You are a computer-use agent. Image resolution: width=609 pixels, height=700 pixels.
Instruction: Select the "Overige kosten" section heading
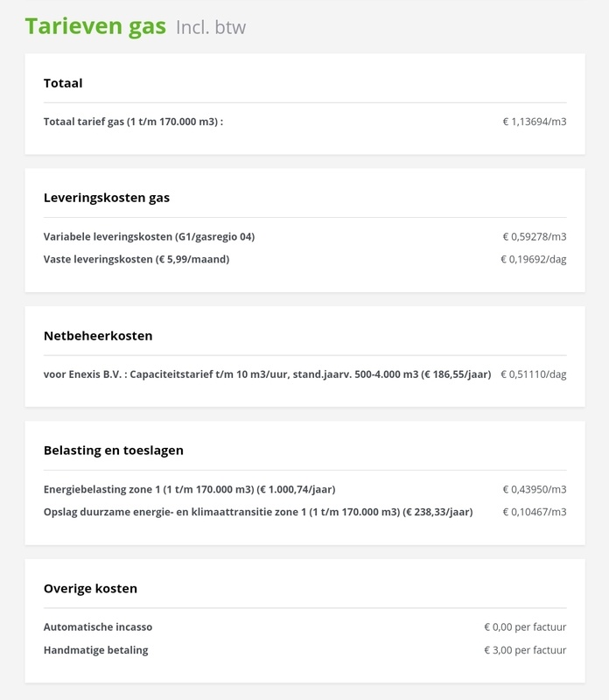[90, 589]
